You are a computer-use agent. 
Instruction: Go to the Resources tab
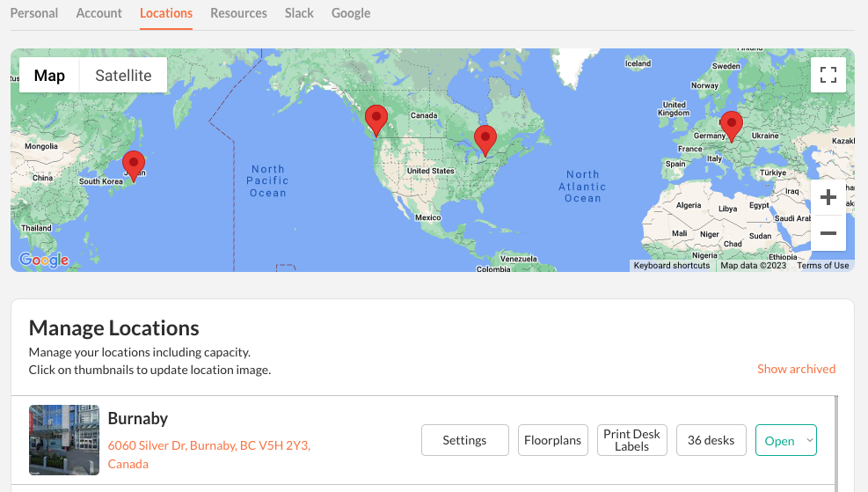tap(238, 13)
